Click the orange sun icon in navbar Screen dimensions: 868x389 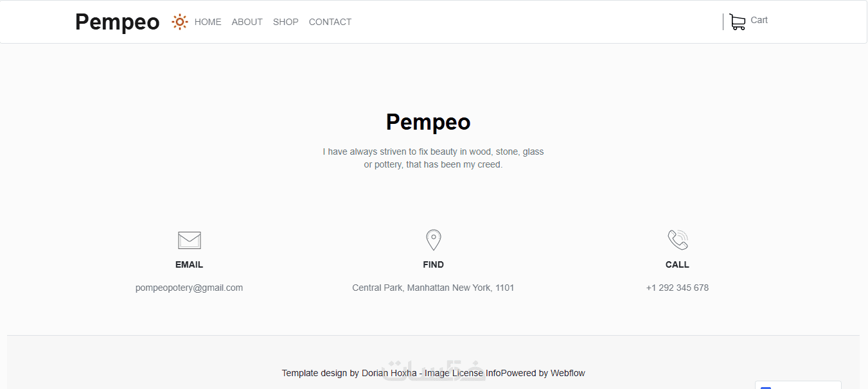click(x=179, y=22)
